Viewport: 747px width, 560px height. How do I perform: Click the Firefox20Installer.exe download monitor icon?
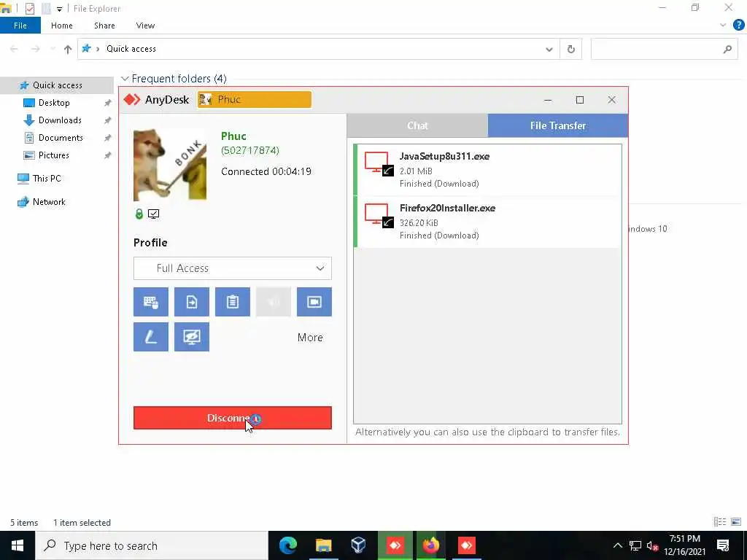tap(379, 216)
